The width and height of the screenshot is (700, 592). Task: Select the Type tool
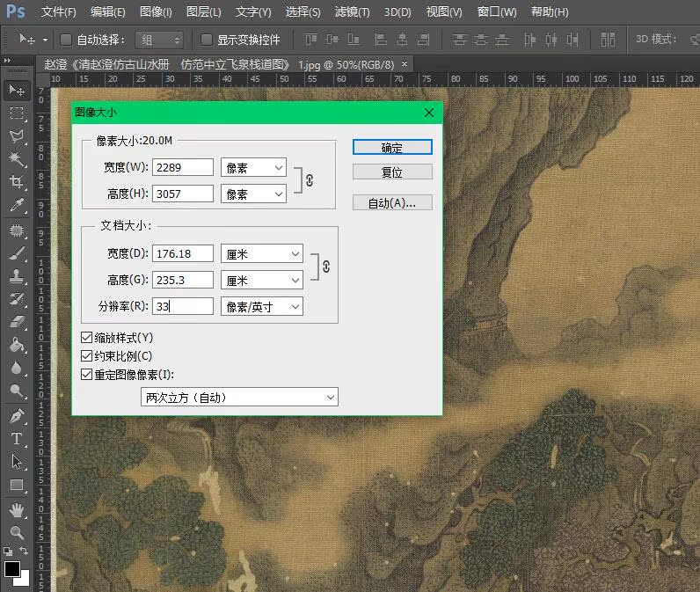pyautogui.click(x=17, y=439)
